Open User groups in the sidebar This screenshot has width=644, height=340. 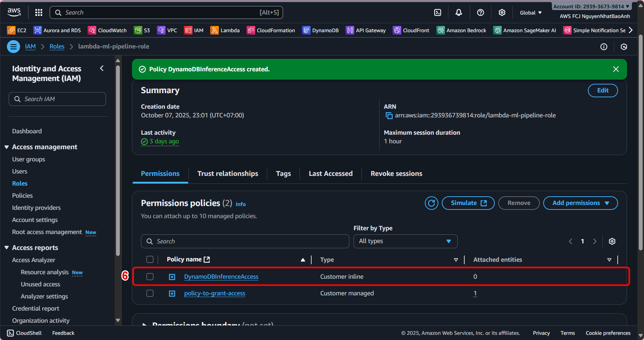point(29,159)
